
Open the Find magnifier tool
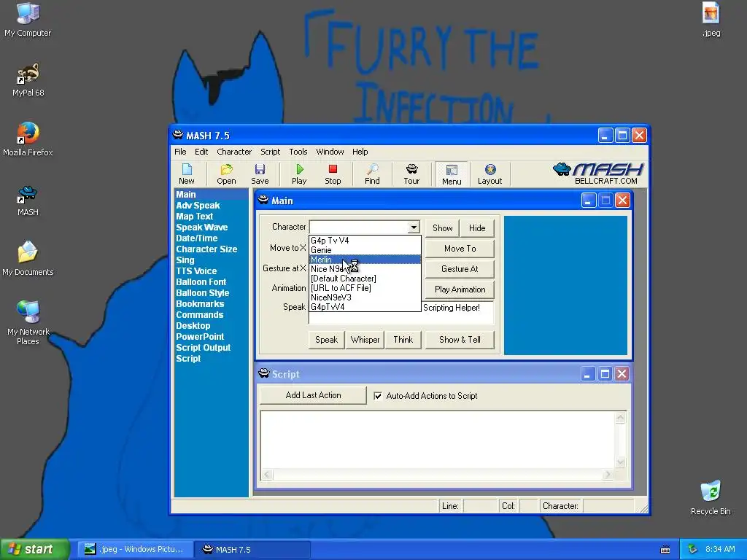click(372, 174)
